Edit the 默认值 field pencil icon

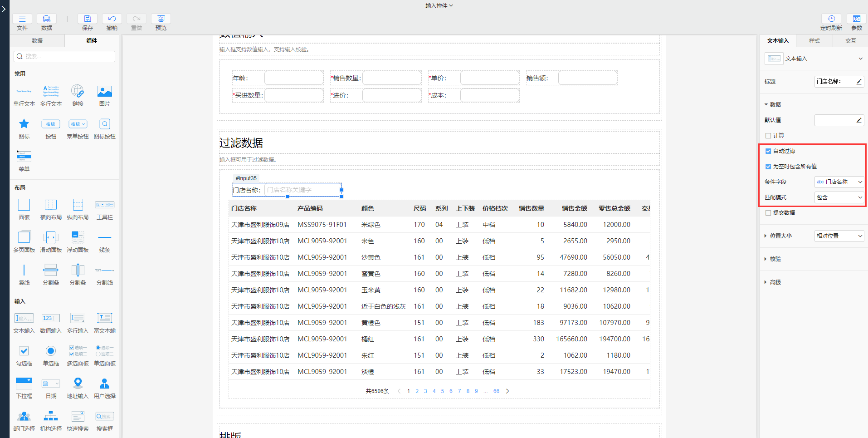tap(859, 120)
